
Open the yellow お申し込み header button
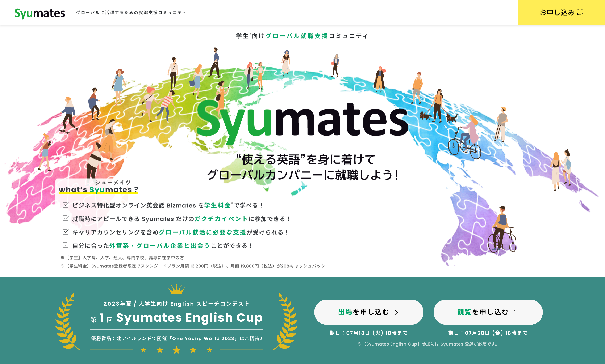[561, 13]
